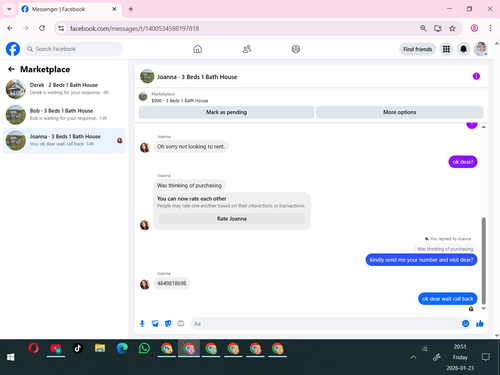Viewport: 500px width, 375px height.
Task: Click 'kindly send me your number' message
Action: click(x=421, y=260)
